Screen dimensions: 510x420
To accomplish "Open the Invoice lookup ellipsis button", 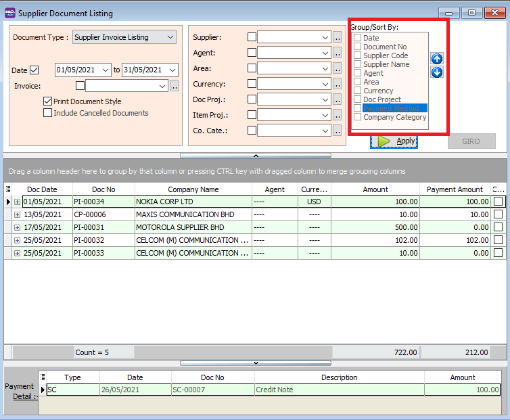I will [x=174, y=86].
